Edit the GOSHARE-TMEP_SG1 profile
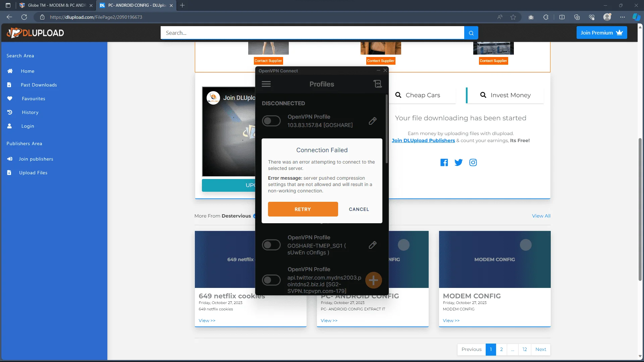The width and height of the screenshot is (644, 362). [373, 245]
